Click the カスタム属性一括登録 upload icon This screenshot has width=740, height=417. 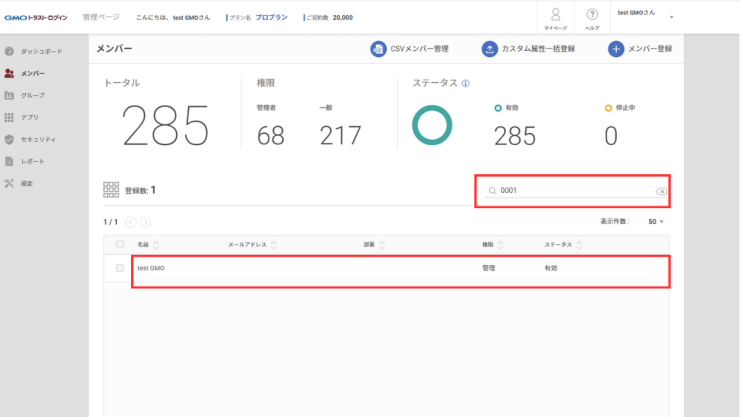click(x=489, y=49)
